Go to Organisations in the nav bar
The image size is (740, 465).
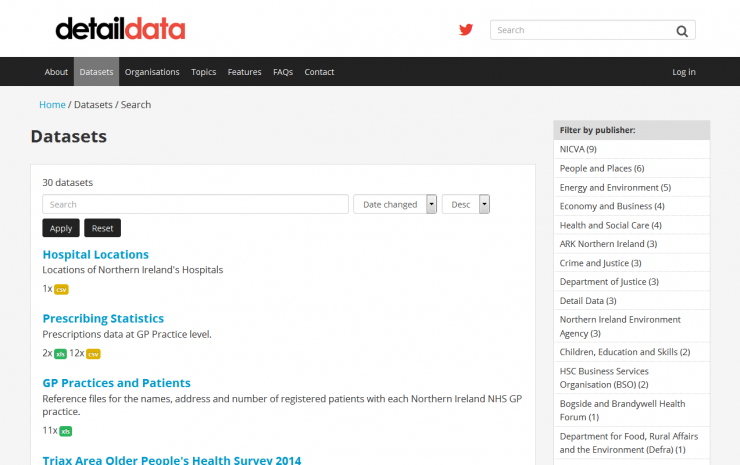click(x=152, y=72)
